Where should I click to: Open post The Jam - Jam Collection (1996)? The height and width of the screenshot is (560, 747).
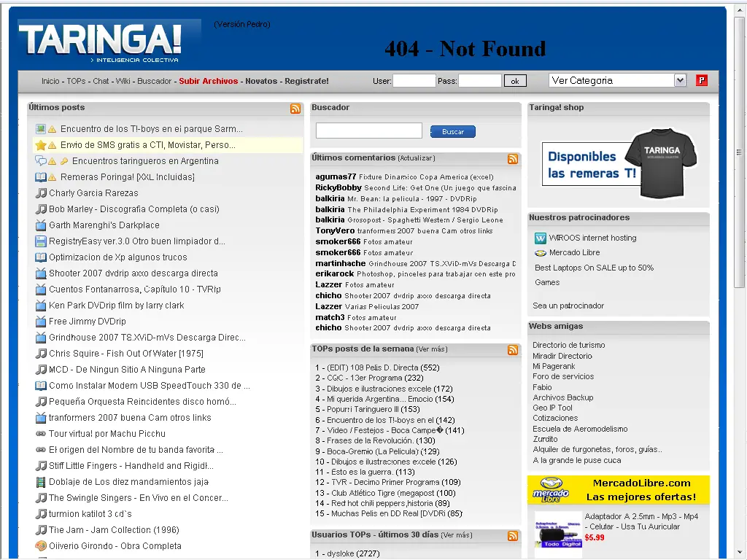[x=115, y=530]
